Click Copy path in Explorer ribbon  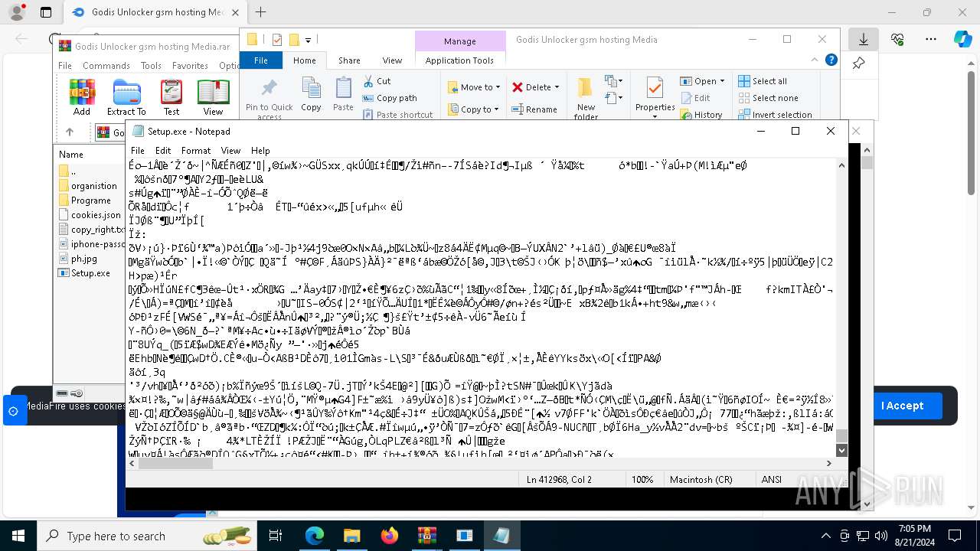(x=390, y=98)
